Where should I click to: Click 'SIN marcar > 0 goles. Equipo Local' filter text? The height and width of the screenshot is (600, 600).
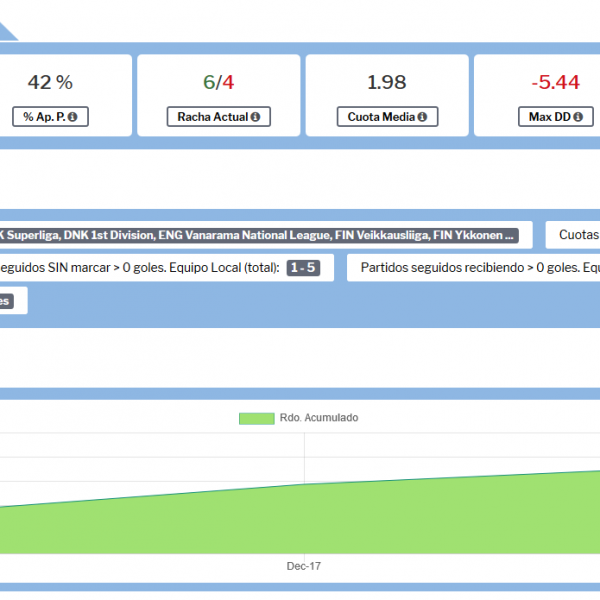point(140,268)
